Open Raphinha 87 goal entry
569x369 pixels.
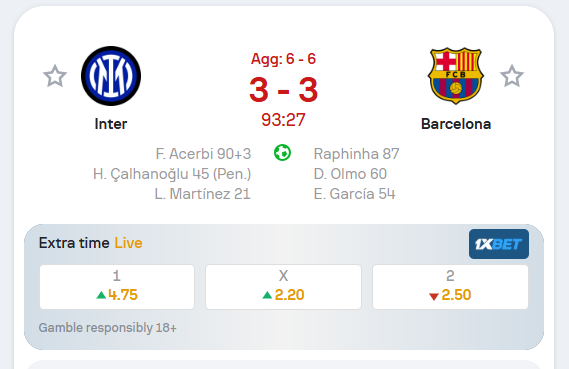(x=356, y=154)
